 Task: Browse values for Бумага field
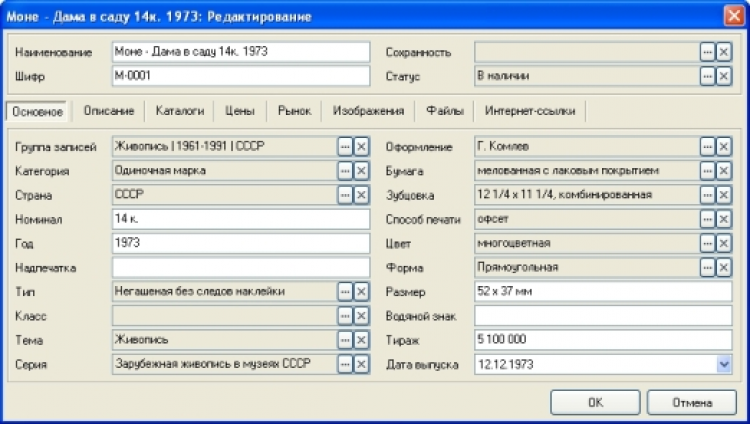coord(707,170)
